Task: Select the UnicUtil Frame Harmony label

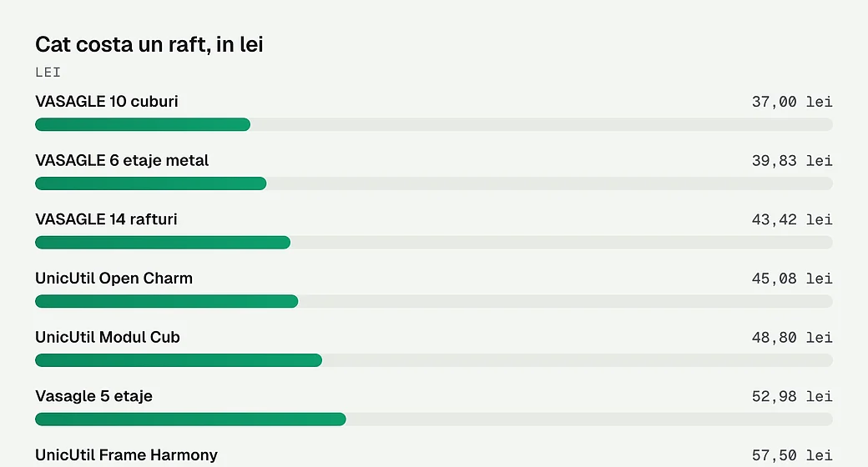Action: (126, 454)
